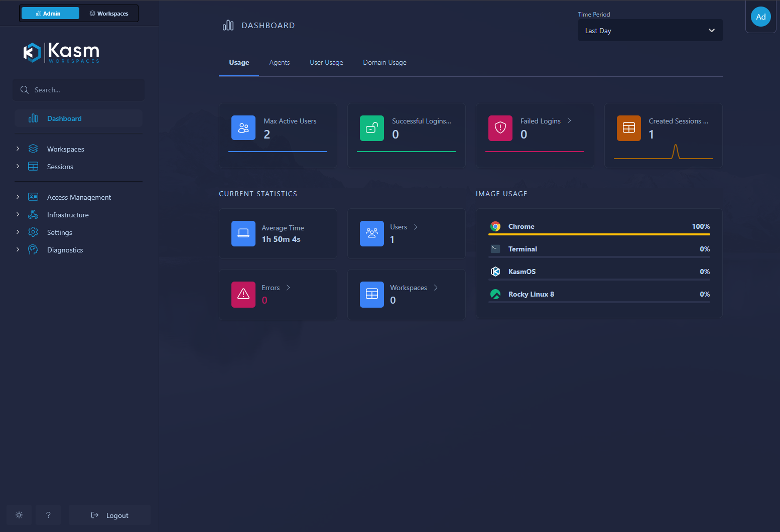Screen dimensions: 780x532
Task: Click the Chrome icon in Image Usage
Action: tap(495, 226)
